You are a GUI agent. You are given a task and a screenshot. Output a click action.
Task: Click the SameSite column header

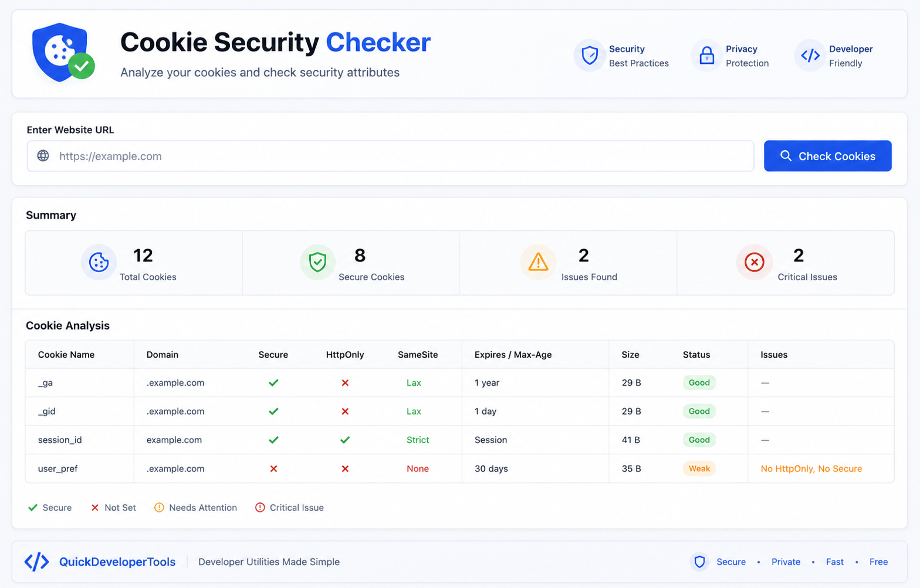(x=418, y=355)
